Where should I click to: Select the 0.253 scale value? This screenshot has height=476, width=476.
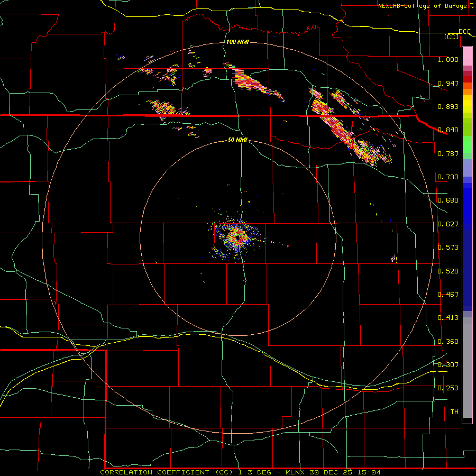point(448,388)
